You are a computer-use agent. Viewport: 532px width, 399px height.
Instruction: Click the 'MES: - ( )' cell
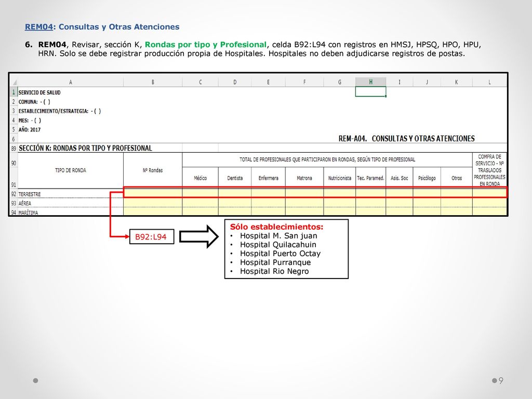(x=30, y=120)
